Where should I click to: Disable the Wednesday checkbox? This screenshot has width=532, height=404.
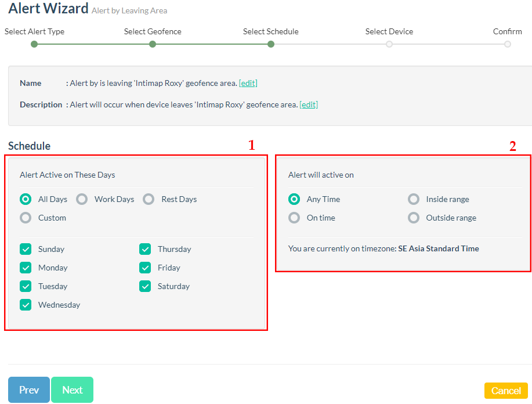pyautogui.click(x=26, y=305)
